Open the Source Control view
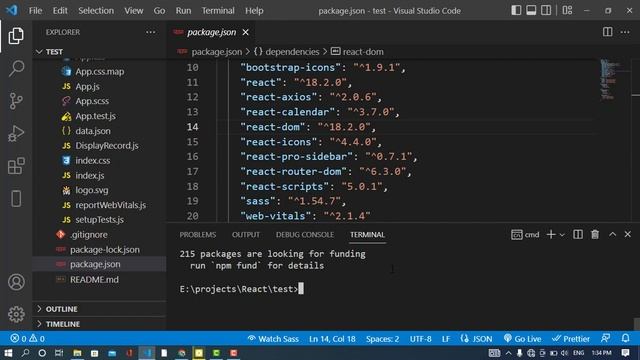The height and width of the screenshot is (360, 640). coord(16,101)
